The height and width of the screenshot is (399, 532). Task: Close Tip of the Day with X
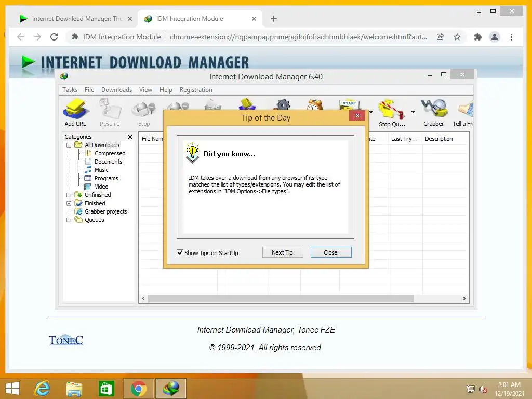[357, 116]
